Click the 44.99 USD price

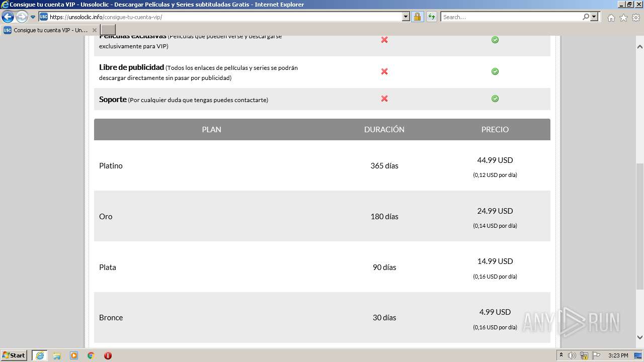(x=495, y=160)
